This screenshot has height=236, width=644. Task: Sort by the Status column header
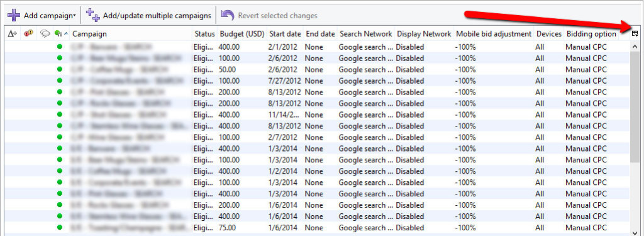coord(204,34)
